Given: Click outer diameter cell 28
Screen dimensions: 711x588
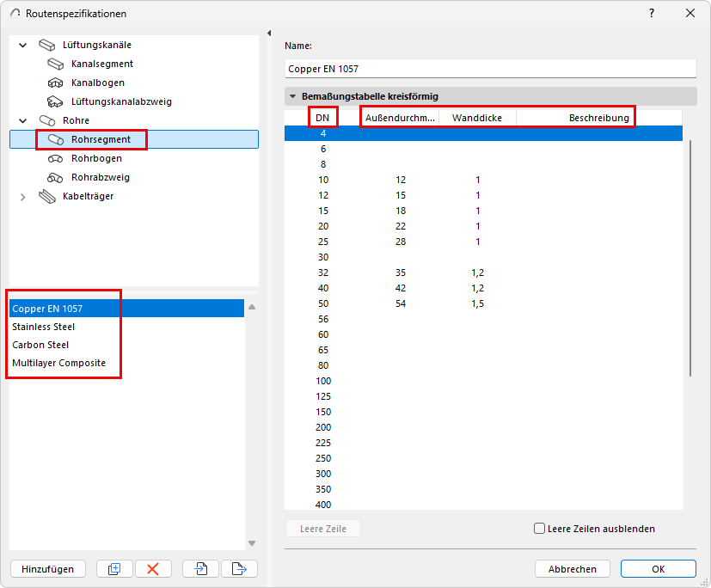Looking at the screenshot, I should coord(401,242).
